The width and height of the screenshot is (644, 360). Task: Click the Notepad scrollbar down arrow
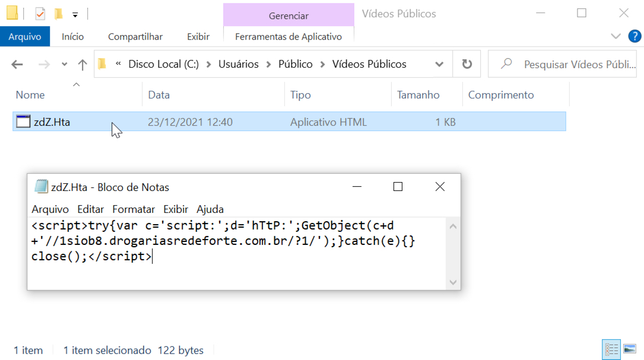click(453, 282)
